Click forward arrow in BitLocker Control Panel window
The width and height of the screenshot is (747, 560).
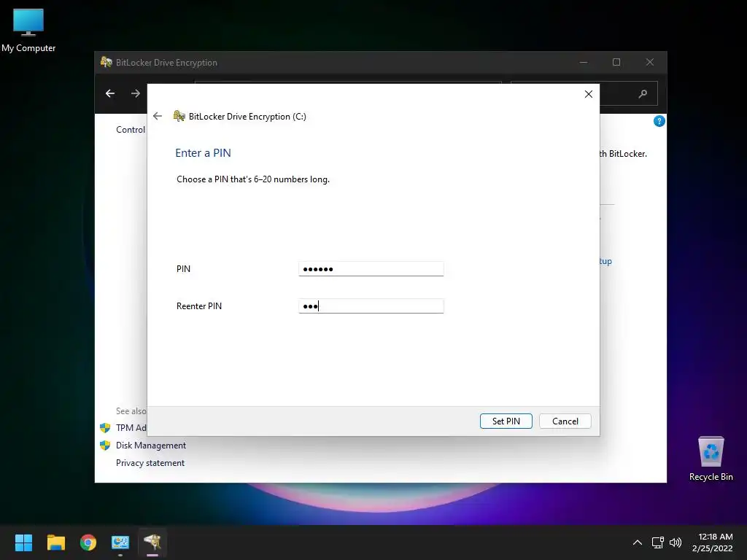click(x=136, y=93)
